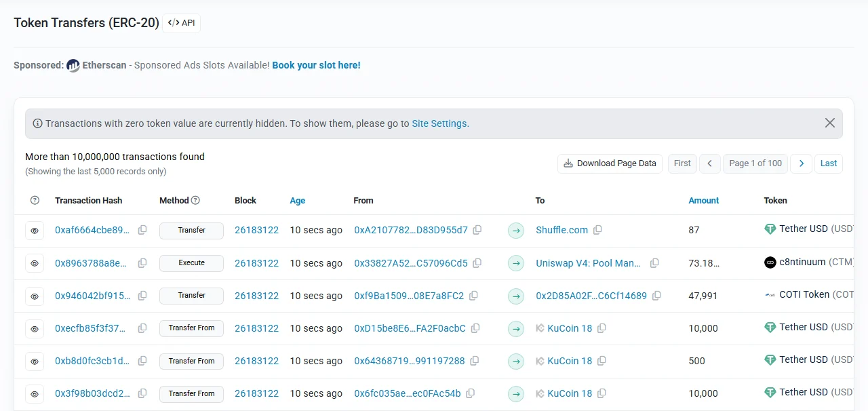The width and height of the screenshot is (868, 411).
Task: Copy from address 0x64368719…991197288
Action: click(x=475, y=361)
